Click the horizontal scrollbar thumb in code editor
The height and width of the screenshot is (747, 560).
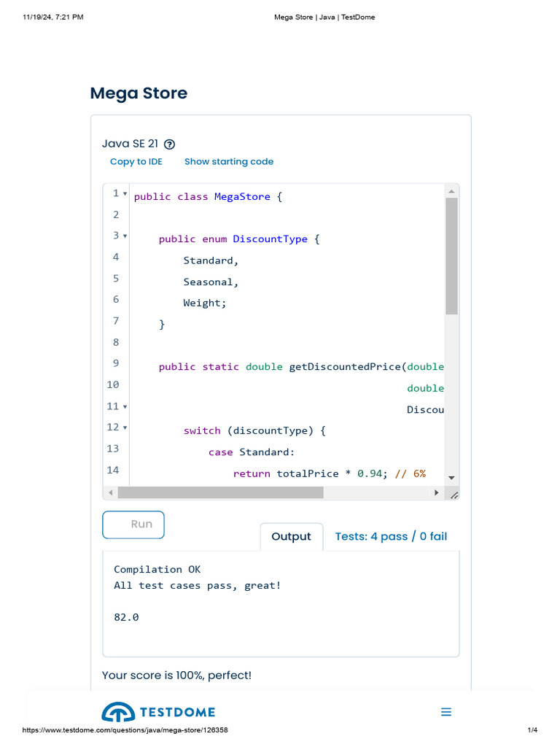tap(220, 493)
